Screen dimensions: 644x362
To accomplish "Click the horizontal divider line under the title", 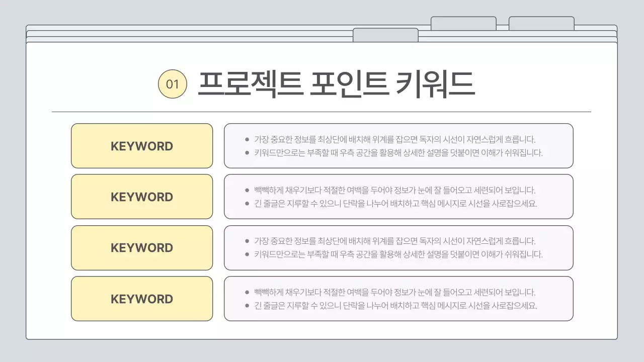I will [x=322, y=109].
